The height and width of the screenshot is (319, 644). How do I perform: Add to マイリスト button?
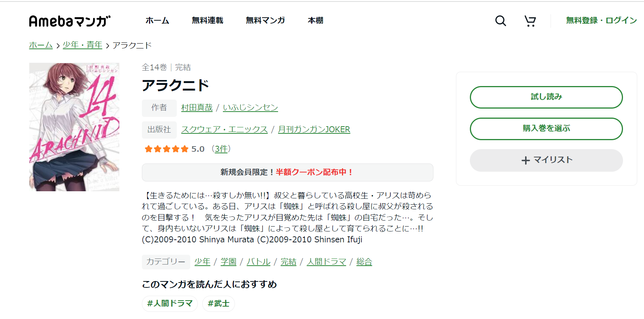(546, 160)
